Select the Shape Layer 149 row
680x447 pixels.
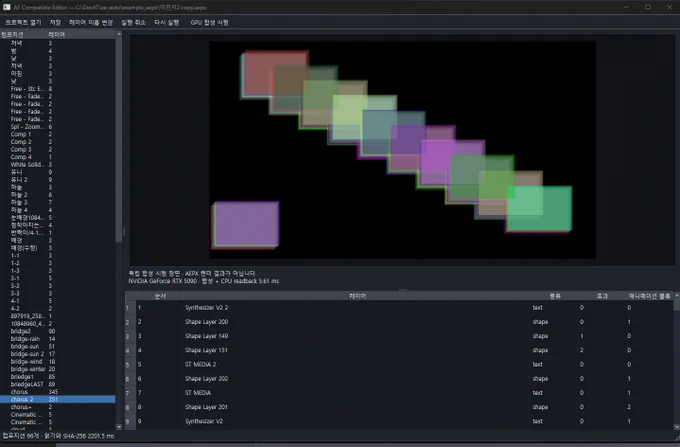(x=404, y=336)
